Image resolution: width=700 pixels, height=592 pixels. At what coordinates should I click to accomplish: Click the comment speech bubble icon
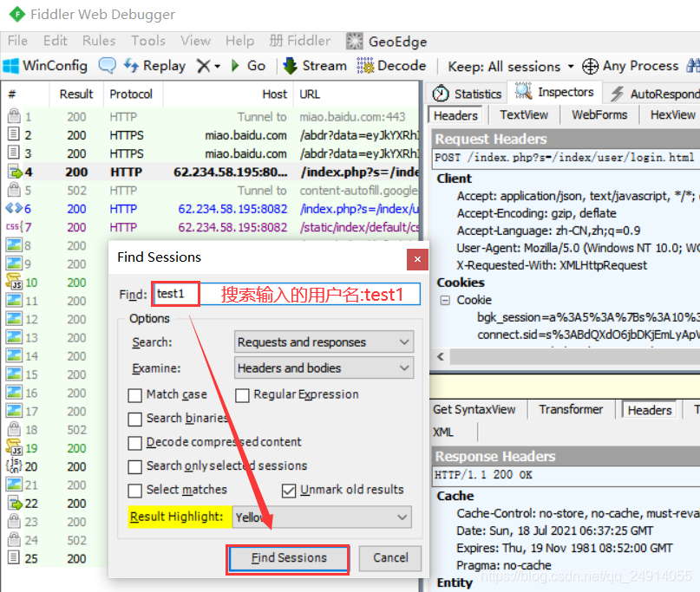coord(108,66)
